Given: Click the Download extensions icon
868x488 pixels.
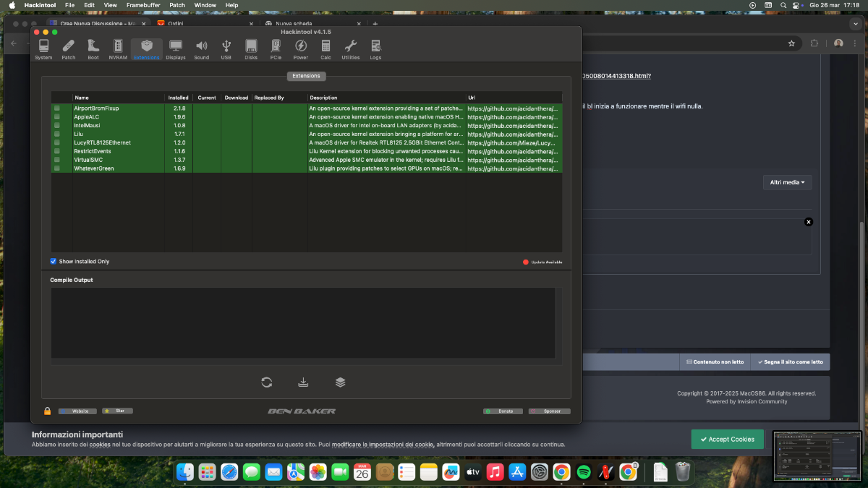Looking at the screenshot, I should coord(303,382).
